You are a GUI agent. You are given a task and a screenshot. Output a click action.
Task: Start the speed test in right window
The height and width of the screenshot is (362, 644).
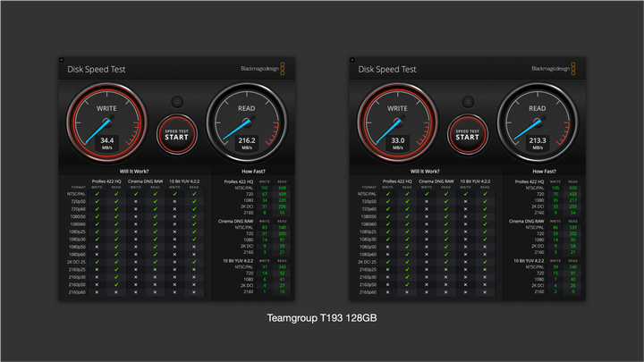click(468, 134)
